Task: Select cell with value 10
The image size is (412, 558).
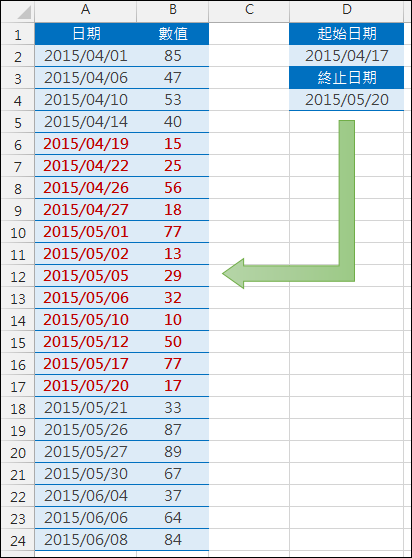Action: 173,320
